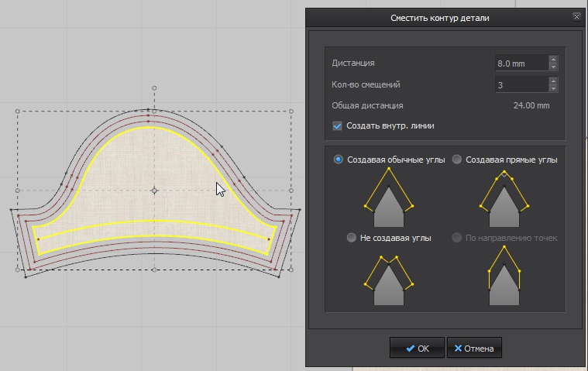Select the Создавая прямые углы option
This screenshot has width=588, height=371.
(457, 160)
